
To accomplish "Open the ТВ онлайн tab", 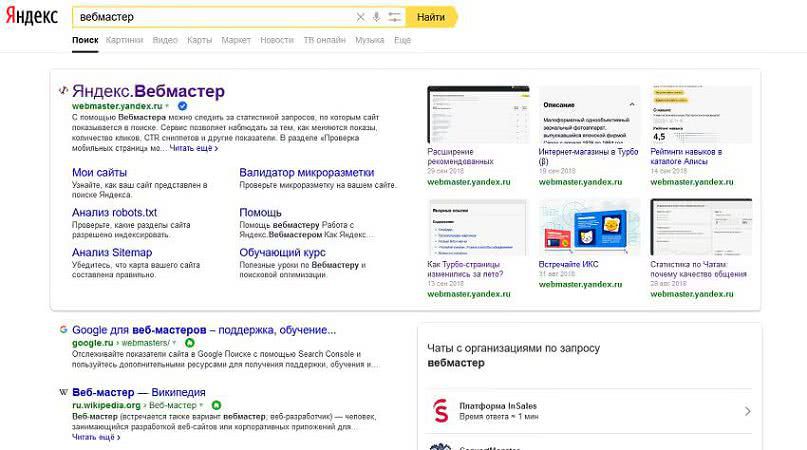I will 324,40.
